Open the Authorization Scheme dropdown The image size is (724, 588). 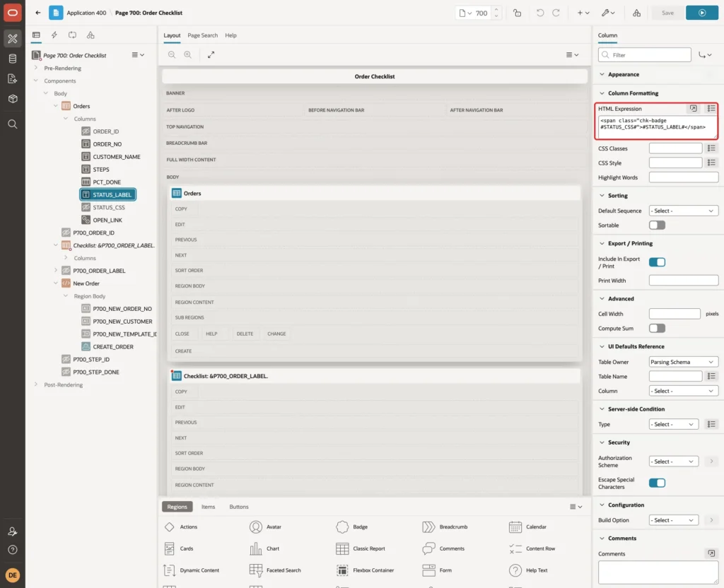click(x=673, y=461)
